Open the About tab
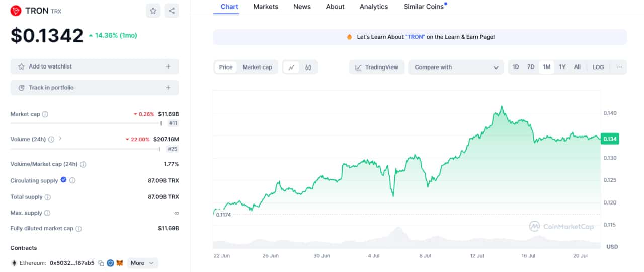 pyautogui.click(x=335, y=7)
